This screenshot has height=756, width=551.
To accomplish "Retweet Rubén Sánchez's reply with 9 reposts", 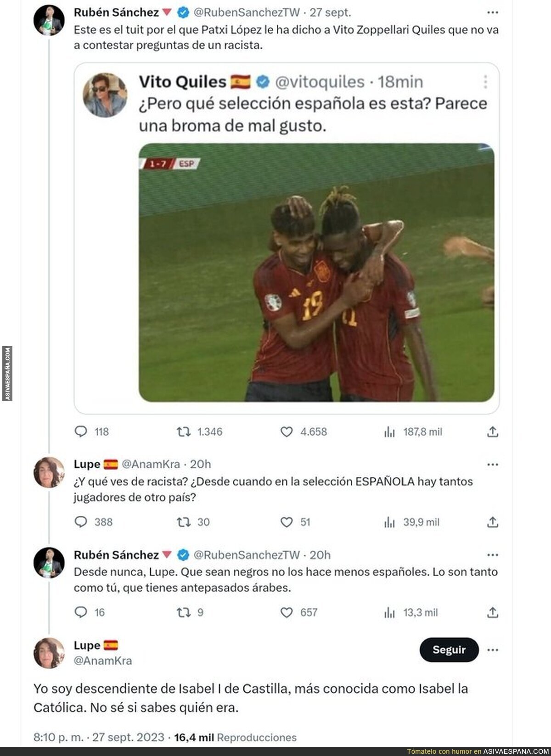I will (184, 612).
